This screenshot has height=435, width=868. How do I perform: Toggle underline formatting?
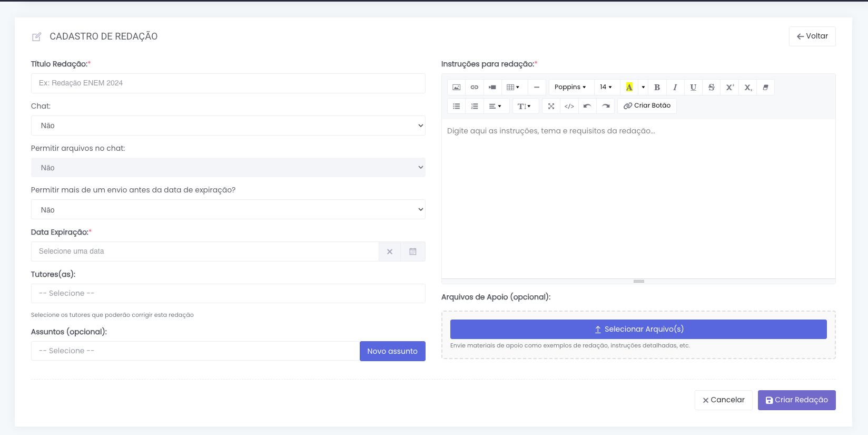tap(693, 88)
